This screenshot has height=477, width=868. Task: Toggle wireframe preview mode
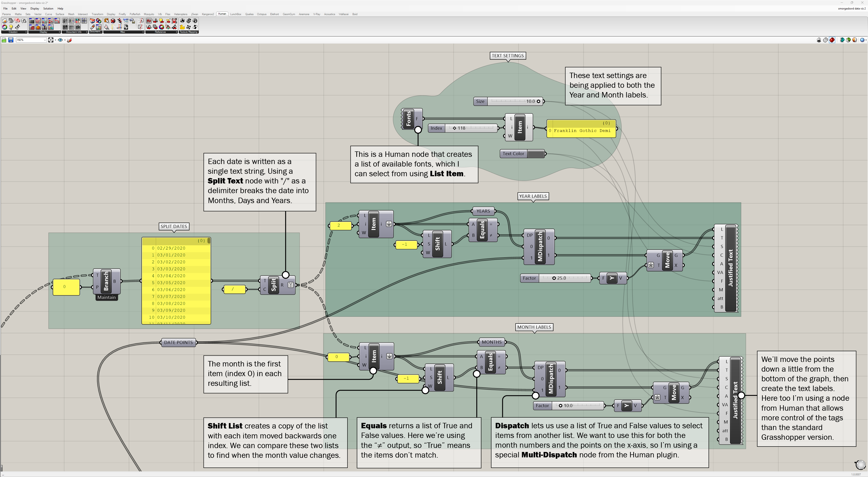pos(826,40)
